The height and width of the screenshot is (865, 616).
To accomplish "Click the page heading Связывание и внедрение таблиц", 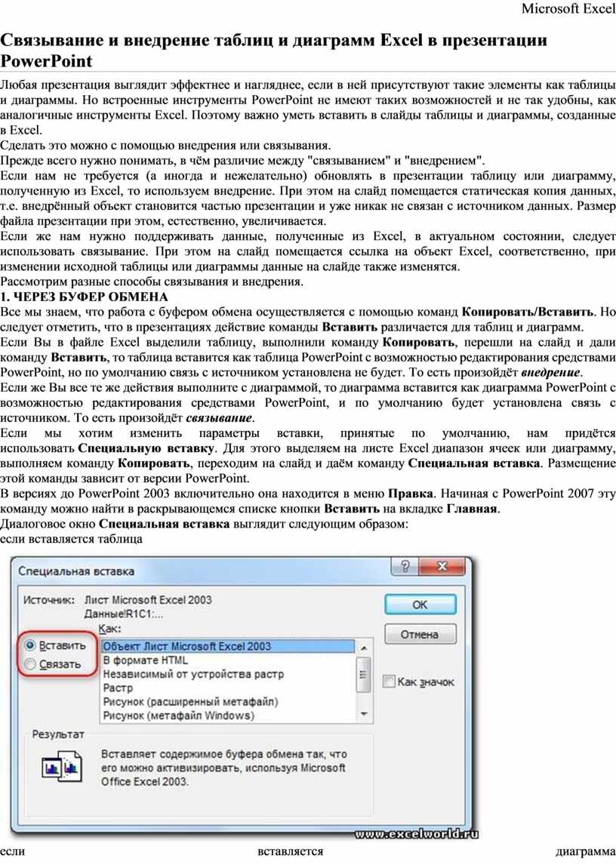I will click(x=274, y=50).
